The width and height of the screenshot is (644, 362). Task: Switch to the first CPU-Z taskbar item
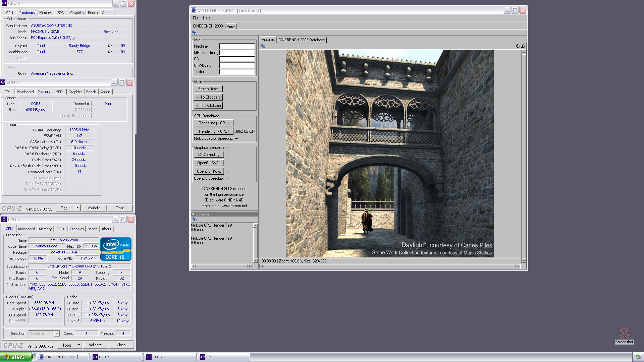[x=116, y=357]
